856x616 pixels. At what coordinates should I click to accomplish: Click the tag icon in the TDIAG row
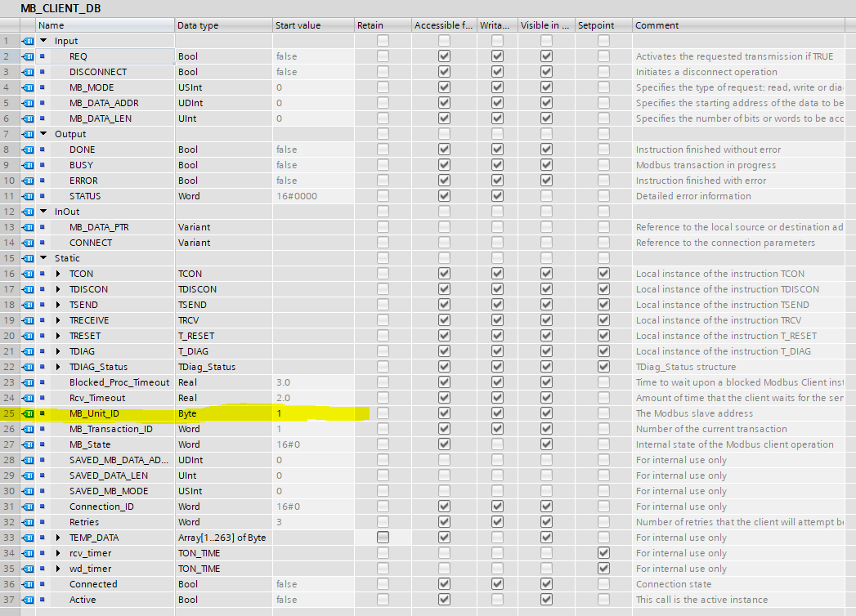point(27,351)
